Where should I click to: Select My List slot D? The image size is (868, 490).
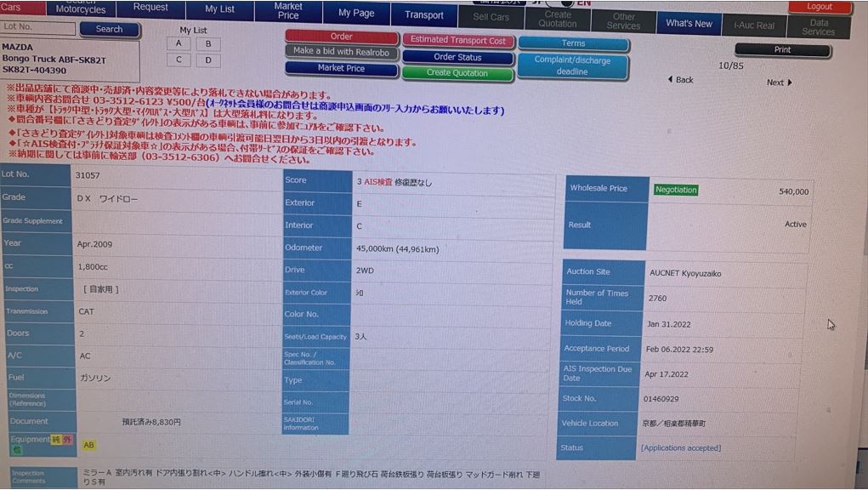pyautogui.click(x=208, y=60)
